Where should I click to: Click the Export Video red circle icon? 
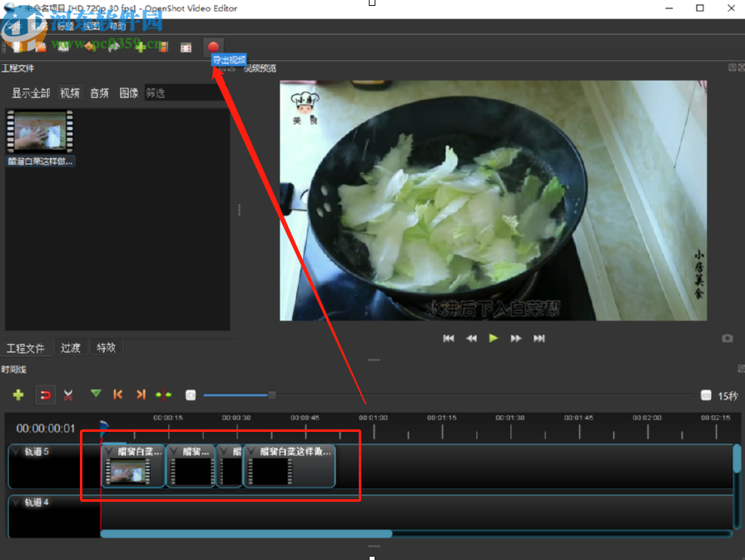pyautogui.click(x=213, y=47)
